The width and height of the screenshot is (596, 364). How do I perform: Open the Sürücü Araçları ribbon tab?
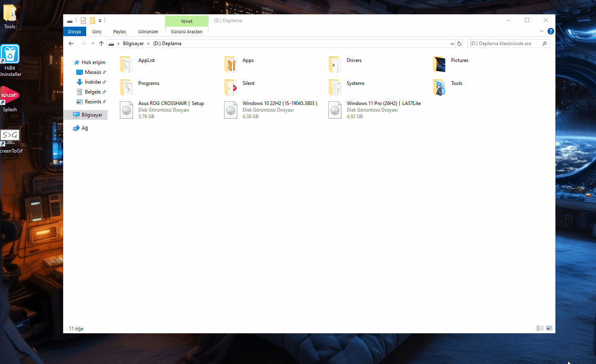[x=187, y=32]
